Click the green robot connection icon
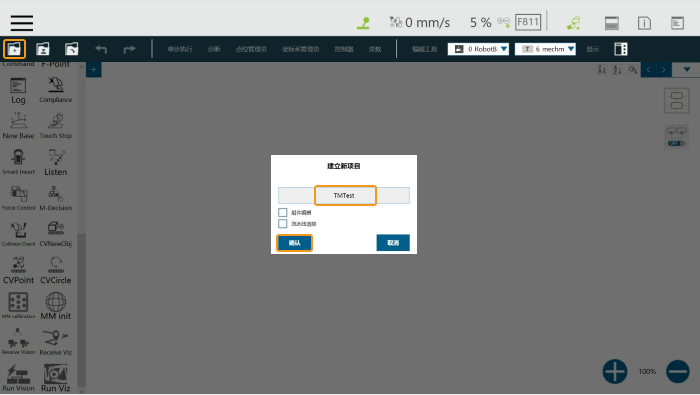700x395 pixels. [x=574, y=23]
